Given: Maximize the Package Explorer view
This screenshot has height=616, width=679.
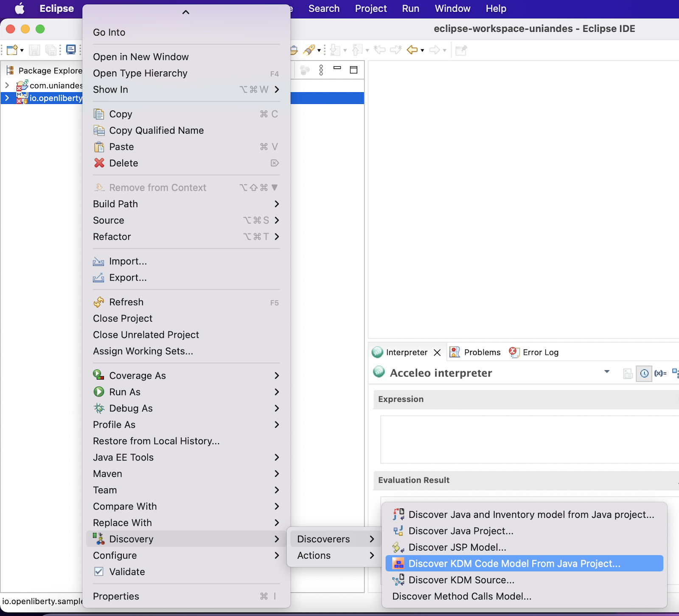Looking at the screenshot, I should [354, 70].
